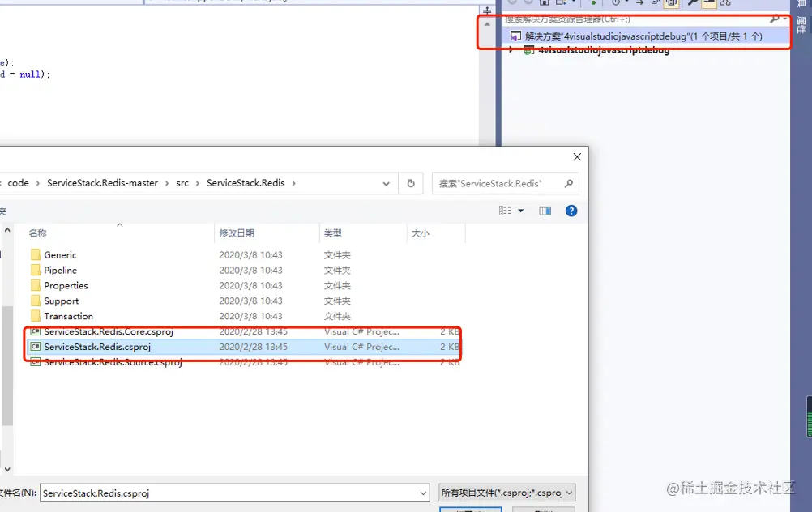Click the date cell of the Generic folder
The height and width of the screenshot is (512, 812).
coord(250,254)
